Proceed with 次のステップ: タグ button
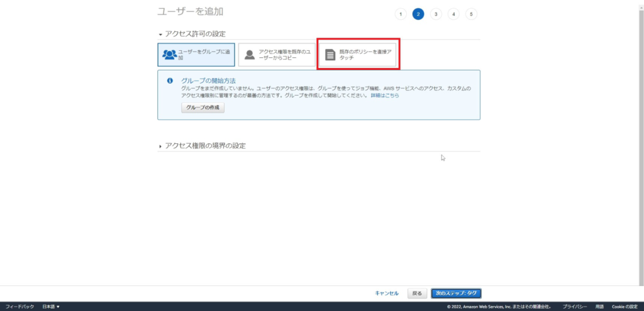 (x=457, y=293)
